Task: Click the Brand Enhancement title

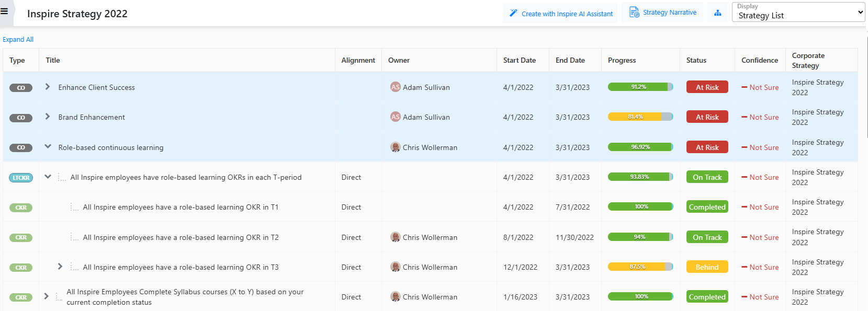Action: coord(92,118)
